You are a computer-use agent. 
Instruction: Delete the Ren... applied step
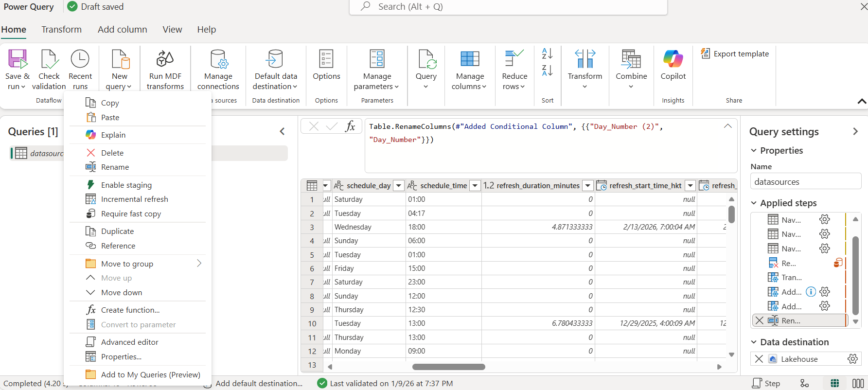point(759,320)
